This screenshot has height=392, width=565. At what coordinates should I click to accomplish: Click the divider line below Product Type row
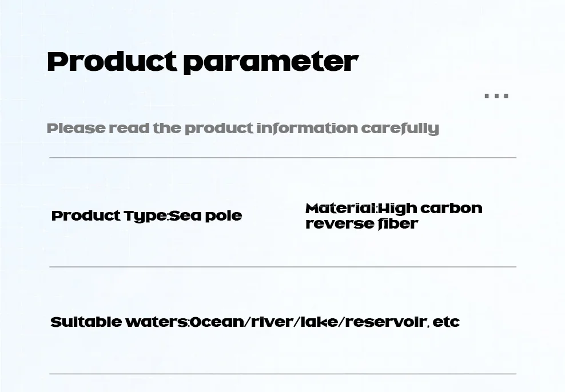[x=283, y=267]
